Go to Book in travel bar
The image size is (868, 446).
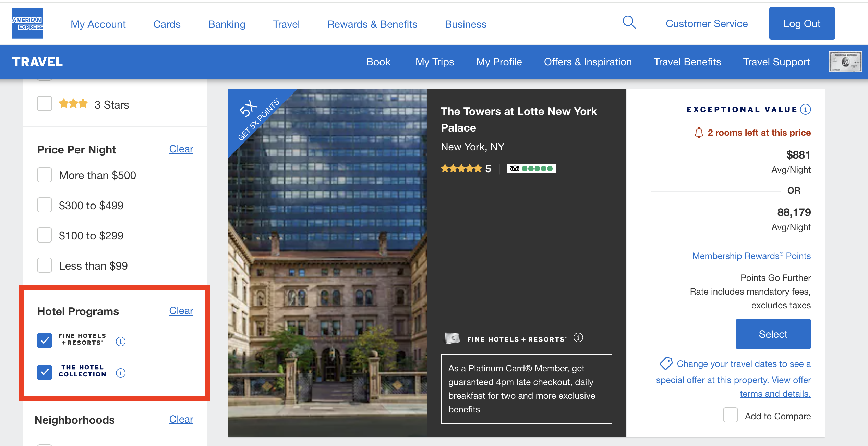pyautogui.click(x=378, y=62)
